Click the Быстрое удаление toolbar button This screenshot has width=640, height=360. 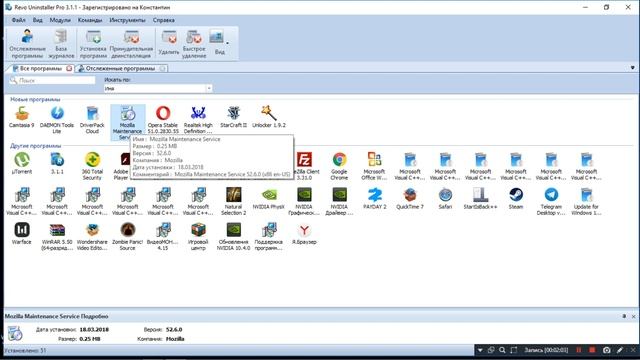pyautogui.click(x=194, y=44)
